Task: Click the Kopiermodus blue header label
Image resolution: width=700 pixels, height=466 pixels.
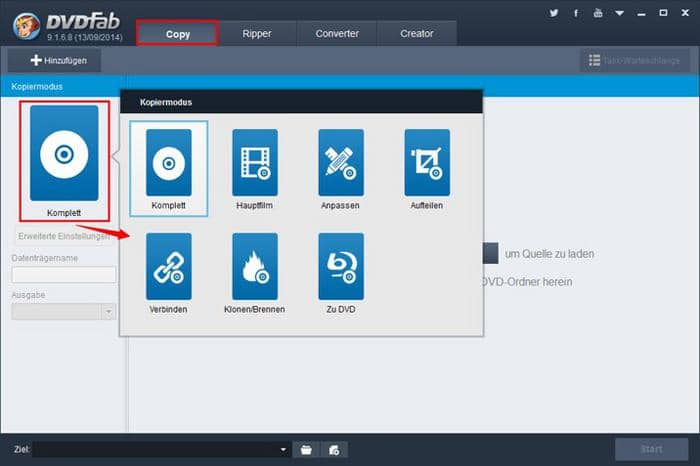Action: click(x=37, y=87)
